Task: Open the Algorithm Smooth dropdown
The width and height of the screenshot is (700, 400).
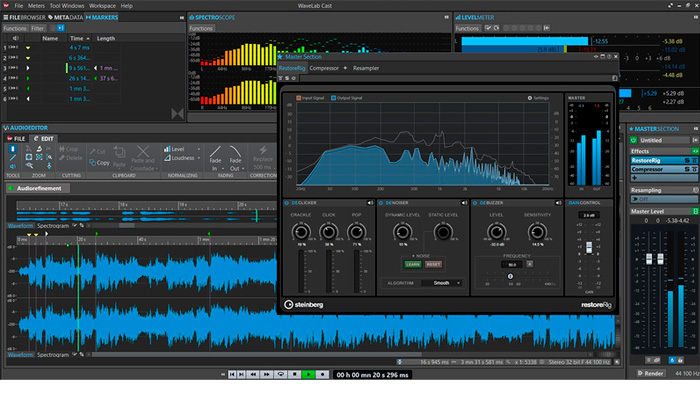Action: 441,283
